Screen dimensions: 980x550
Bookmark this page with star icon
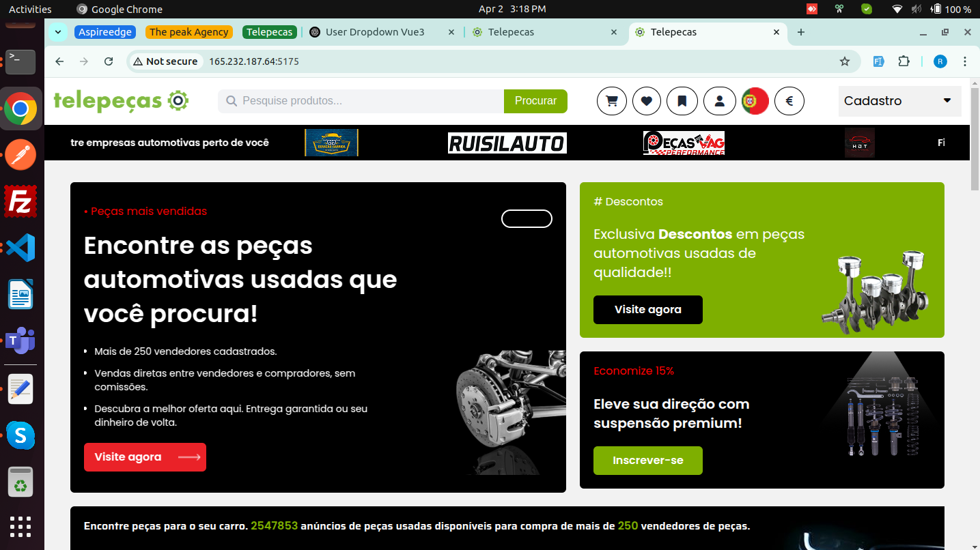click(x=845, y=61)
